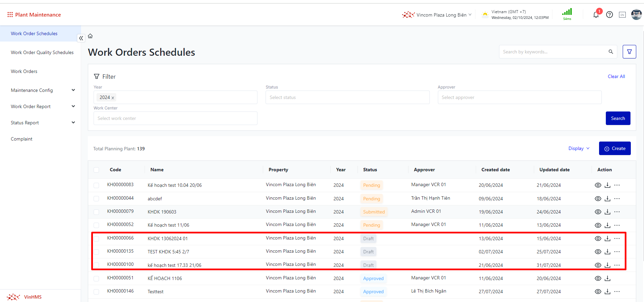Open the notifications bell icon
Viewport: 644px width, 302px height.
coord(596,15)
